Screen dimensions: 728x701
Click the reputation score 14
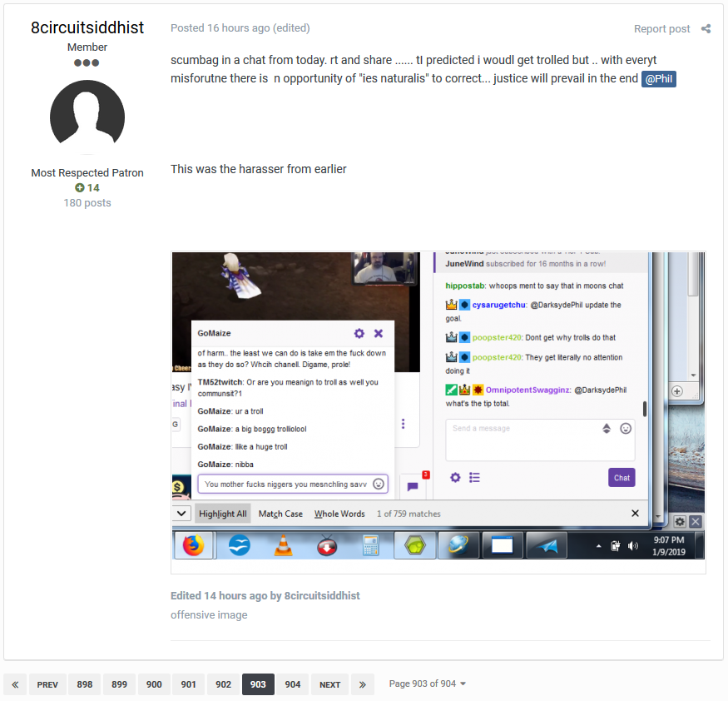[x=93, y=187]
